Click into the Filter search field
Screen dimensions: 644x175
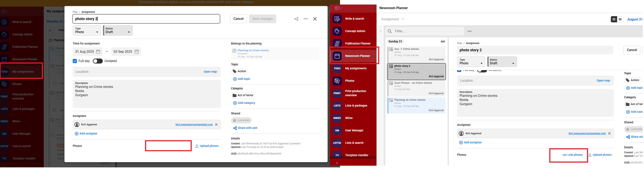pyautogui.click(x=428, y=31)
